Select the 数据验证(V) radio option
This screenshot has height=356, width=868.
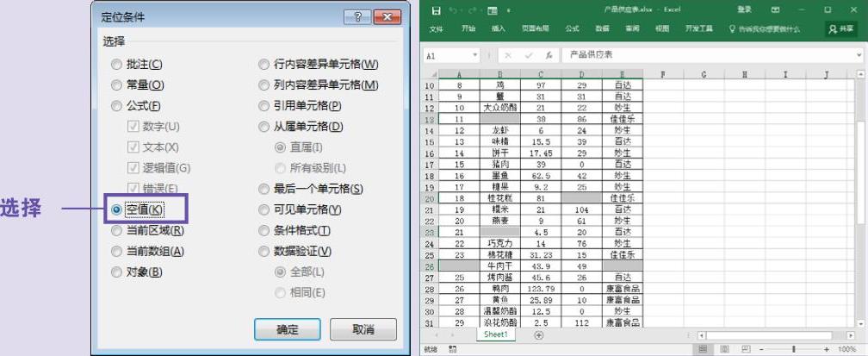tap(295, 252)
